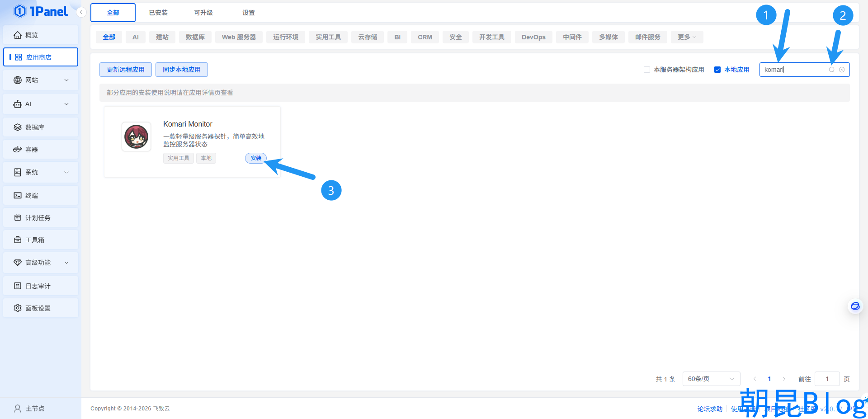
Task: Filter by AI category tag
Action: click(136, 37)
